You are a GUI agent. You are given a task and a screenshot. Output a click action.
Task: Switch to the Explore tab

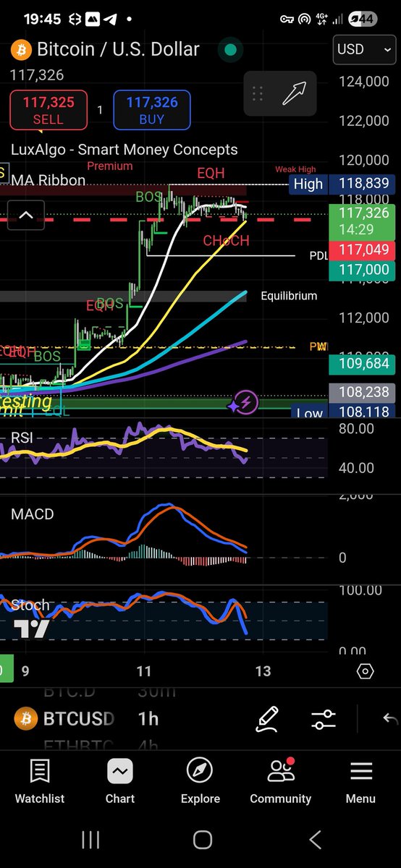(x=200, y=781)
